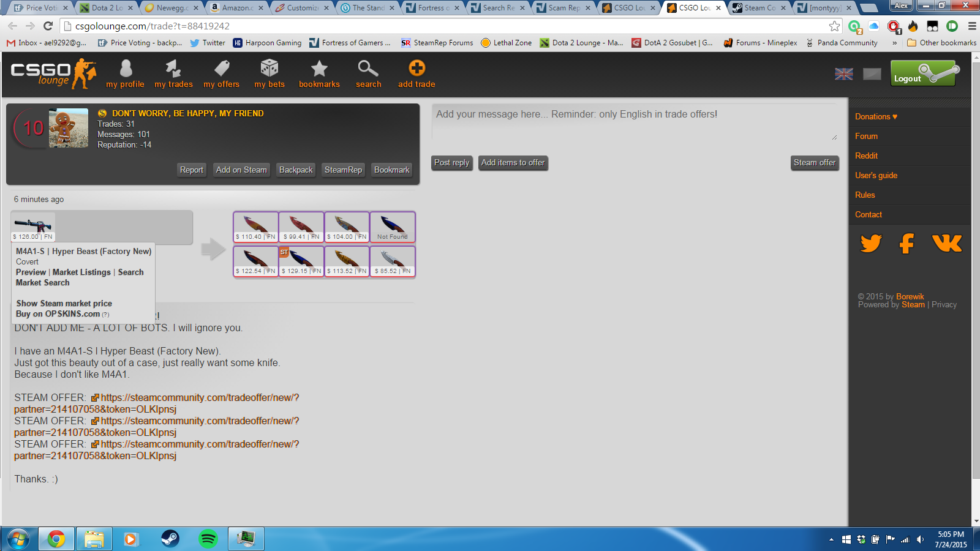Open Chrome menu hamburger button

(x=972, y=26)
